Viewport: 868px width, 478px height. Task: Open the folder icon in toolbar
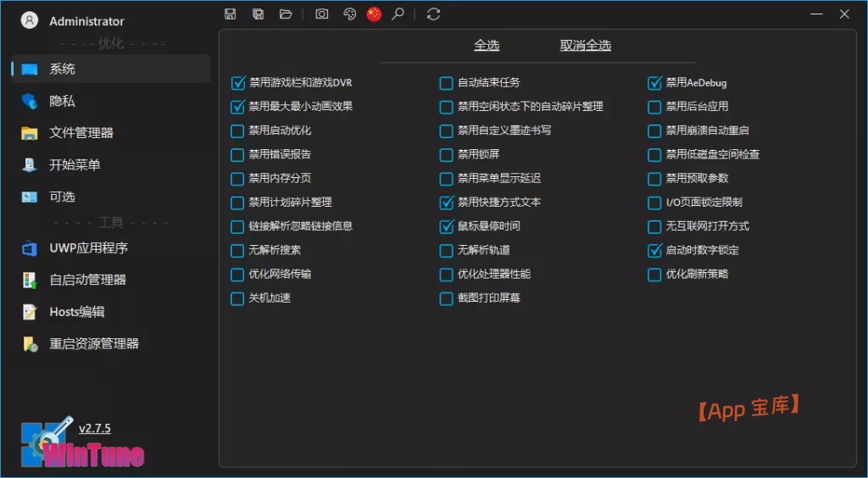[x=286, y=14]
